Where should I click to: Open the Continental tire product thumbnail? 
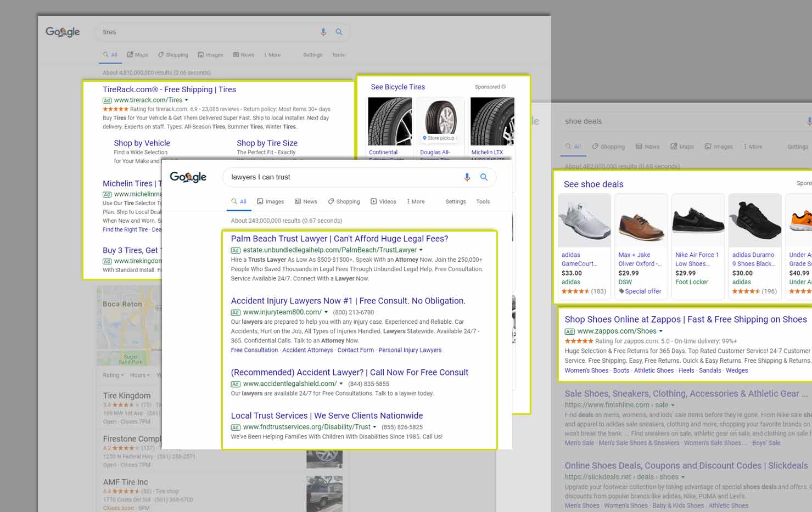tap(390, 121)
